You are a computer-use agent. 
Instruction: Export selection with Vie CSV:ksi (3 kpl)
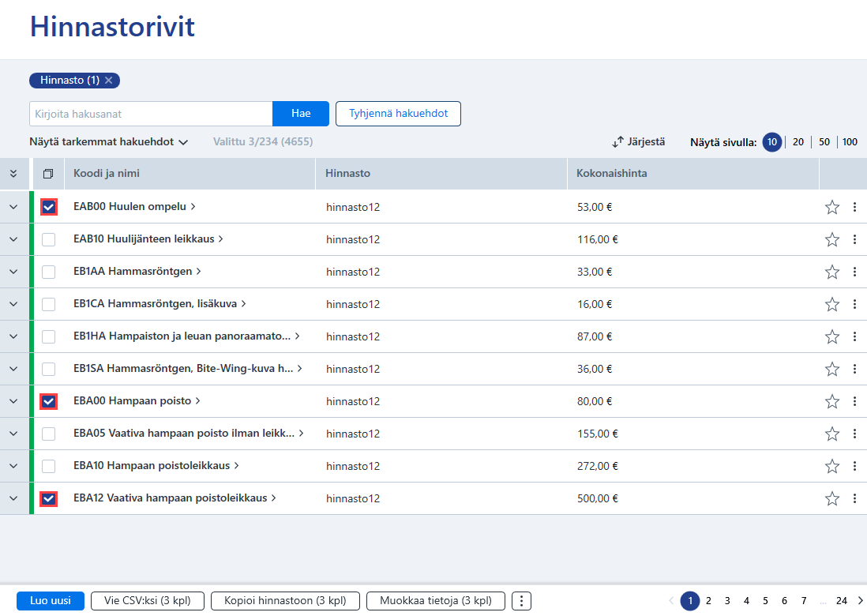tap(147, 601)
